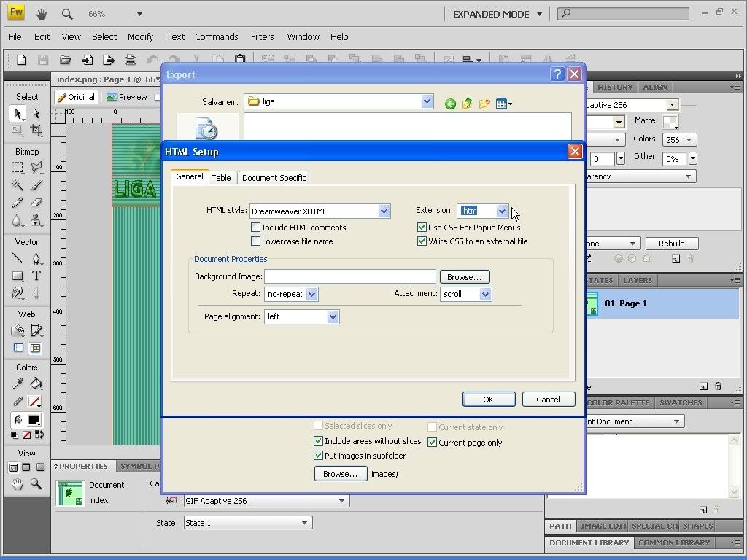747x560 pixels.
Task: Open the Extension dropdown
Action: [502, 211]
